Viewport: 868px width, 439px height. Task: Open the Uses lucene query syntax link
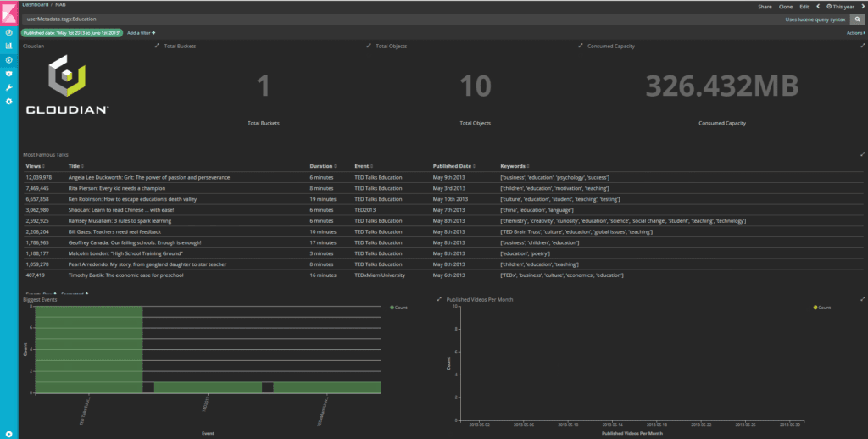(x=815, y=19)
